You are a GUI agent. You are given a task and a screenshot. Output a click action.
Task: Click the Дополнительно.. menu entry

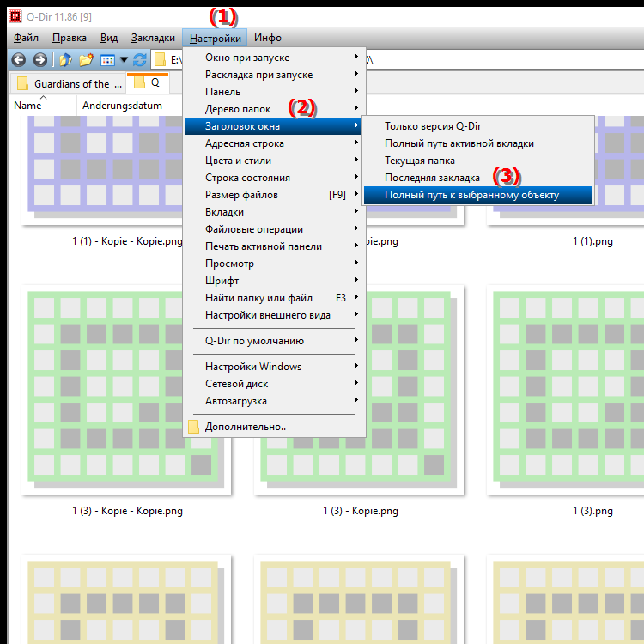274,427
